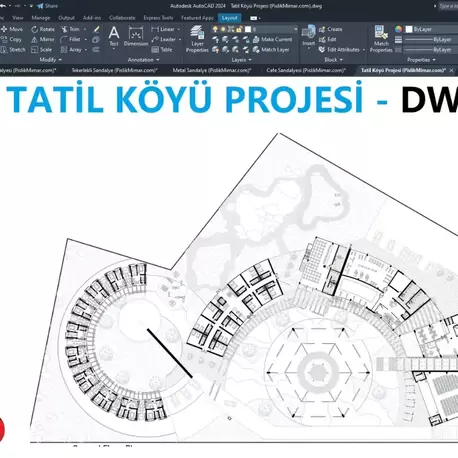Open the linetype ByLayer dropdown
The image size is (458, 458).
[x=431, y=50]
